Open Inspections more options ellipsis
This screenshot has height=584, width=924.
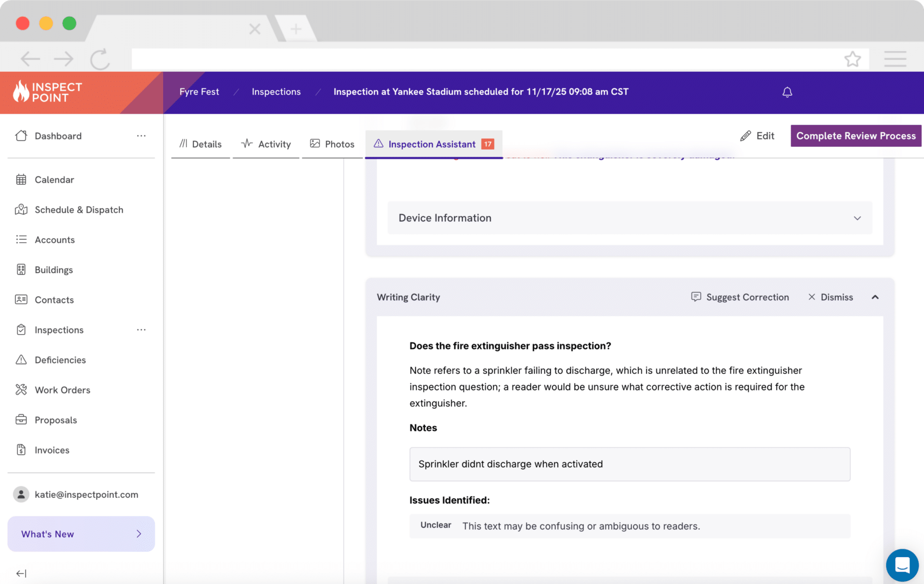coord(141,330)
